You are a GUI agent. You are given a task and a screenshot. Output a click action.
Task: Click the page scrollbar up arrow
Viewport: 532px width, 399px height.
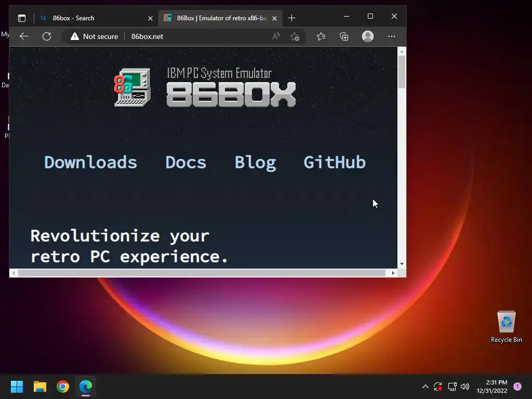pos(402,51)
